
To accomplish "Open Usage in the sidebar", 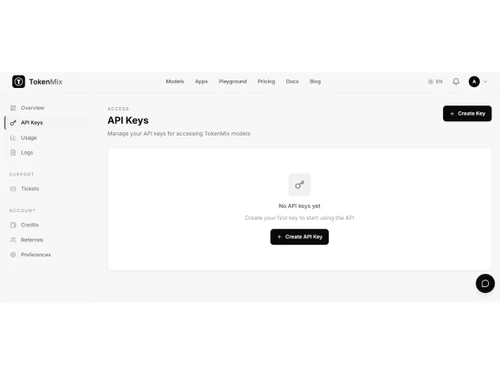I will point(29,138).
